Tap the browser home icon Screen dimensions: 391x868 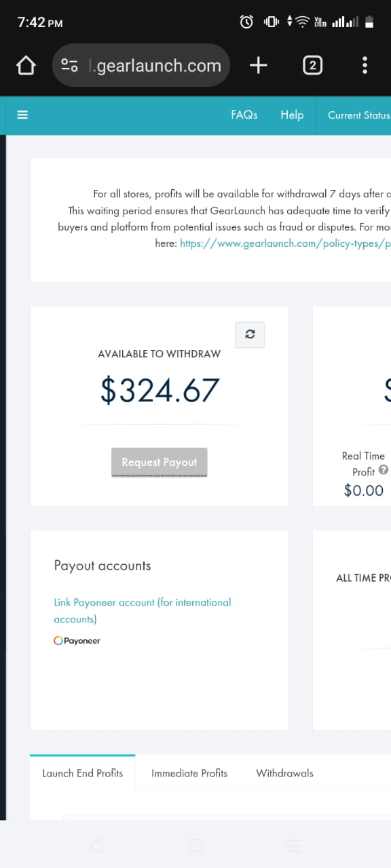click(25, 65)
